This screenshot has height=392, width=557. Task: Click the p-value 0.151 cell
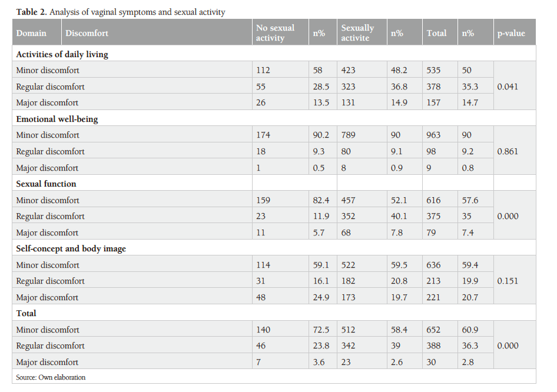pos(508,281)
